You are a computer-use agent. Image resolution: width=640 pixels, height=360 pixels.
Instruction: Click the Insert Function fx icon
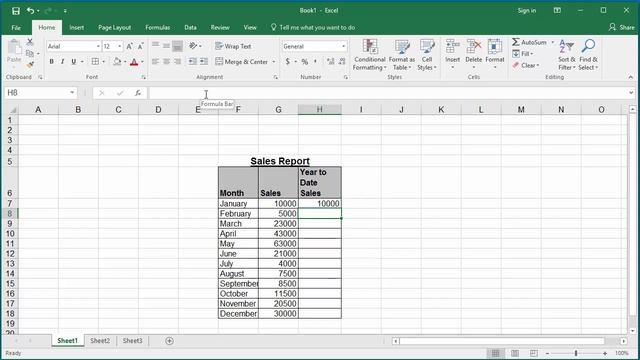[138, 93]
